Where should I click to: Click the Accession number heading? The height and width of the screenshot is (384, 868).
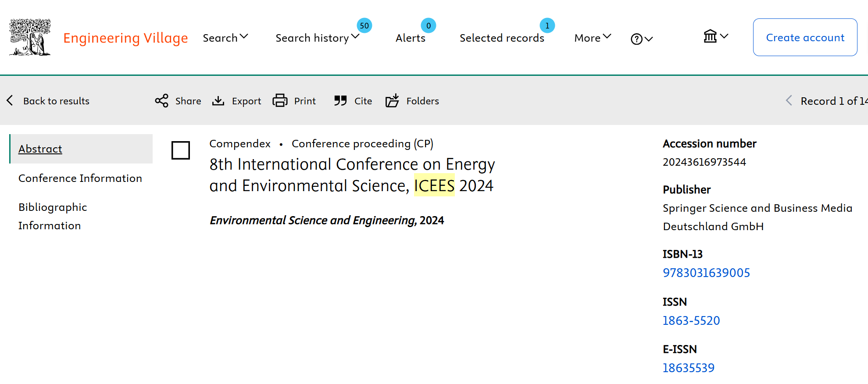pos(710,143)
